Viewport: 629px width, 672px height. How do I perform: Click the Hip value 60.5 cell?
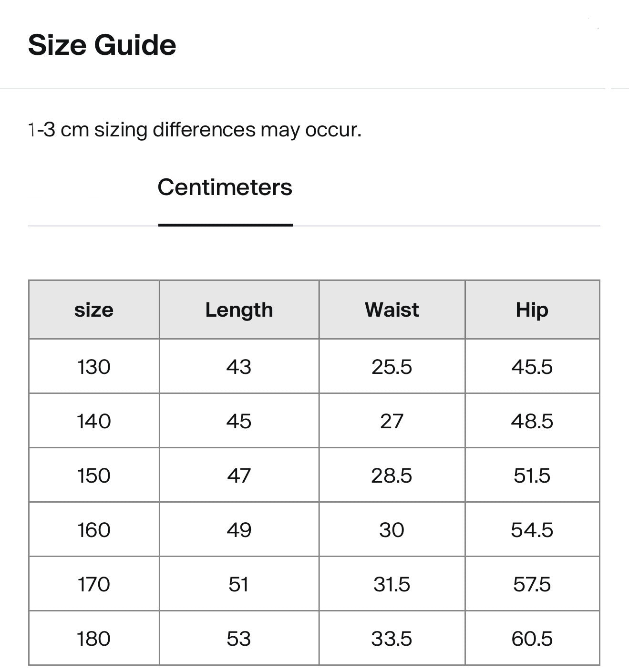point(532,639)
